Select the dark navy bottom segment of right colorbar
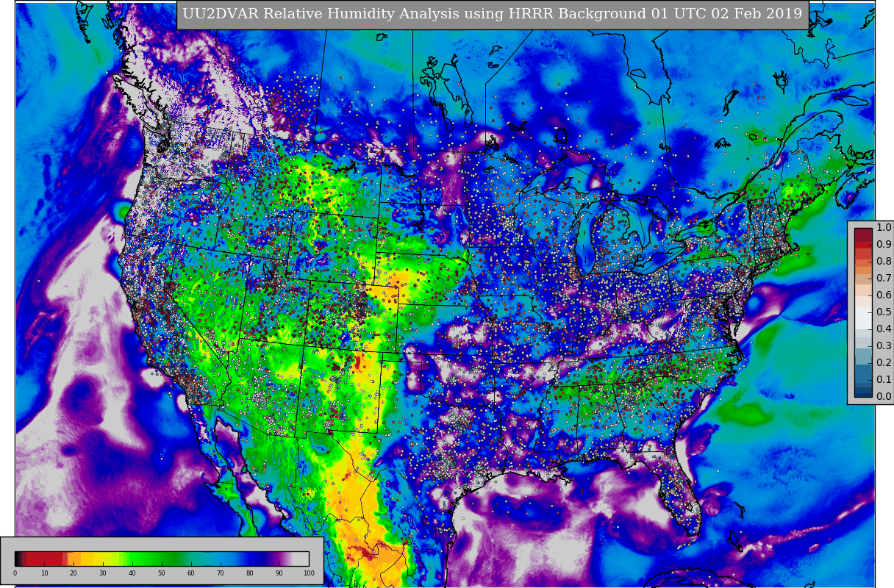This screenshot has width=894, height=588. click(863, 393)
